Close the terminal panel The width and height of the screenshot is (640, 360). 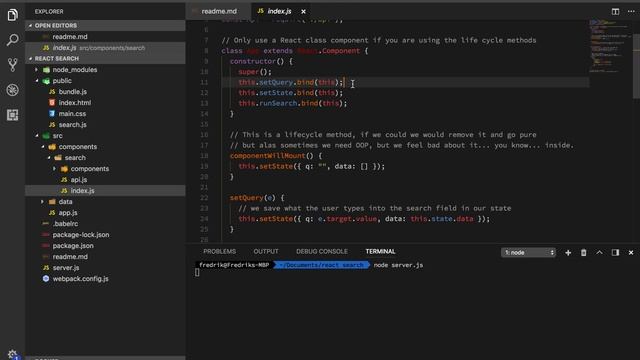point(631,253)
